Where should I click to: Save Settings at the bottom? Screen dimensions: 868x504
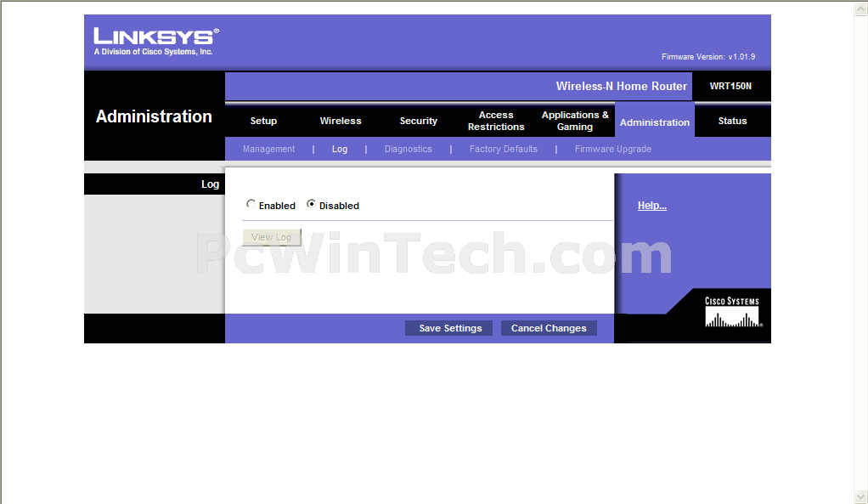[x=449, y=328]
